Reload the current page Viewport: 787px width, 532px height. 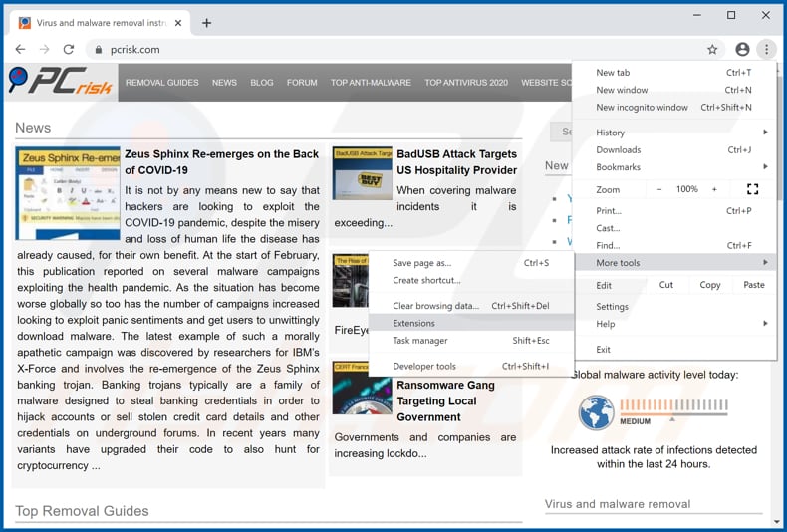pos(69,49)
